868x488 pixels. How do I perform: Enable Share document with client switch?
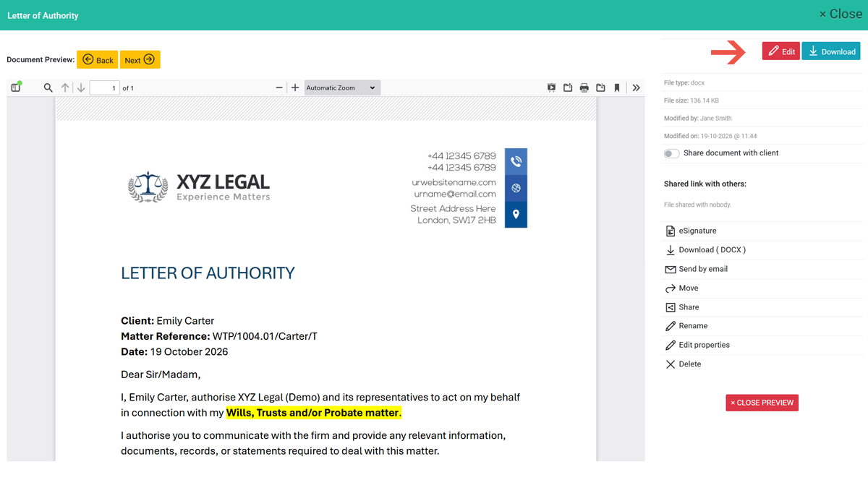tap(671, 153)
